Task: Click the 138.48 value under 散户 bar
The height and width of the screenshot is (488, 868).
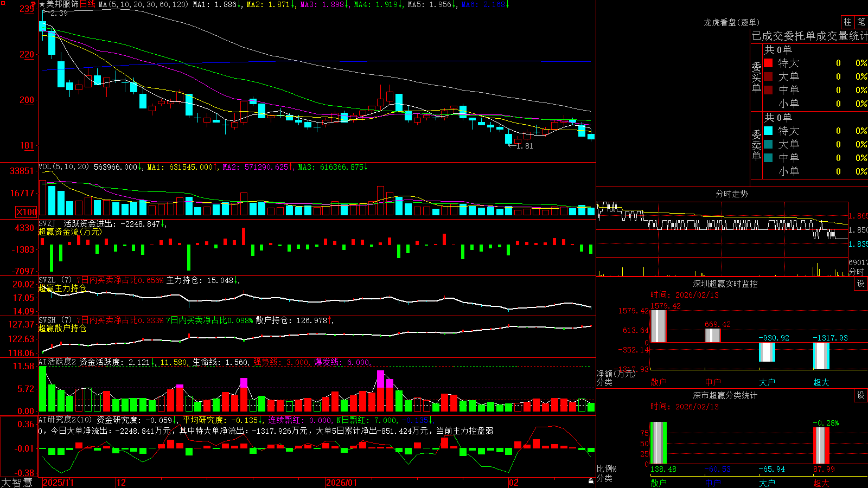Action: pyautogui.click(x=663, y=469)
